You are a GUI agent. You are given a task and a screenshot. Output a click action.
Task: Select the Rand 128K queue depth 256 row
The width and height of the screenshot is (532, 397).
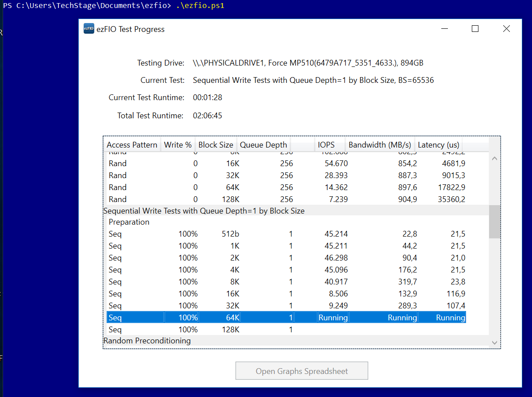[285, 199]
